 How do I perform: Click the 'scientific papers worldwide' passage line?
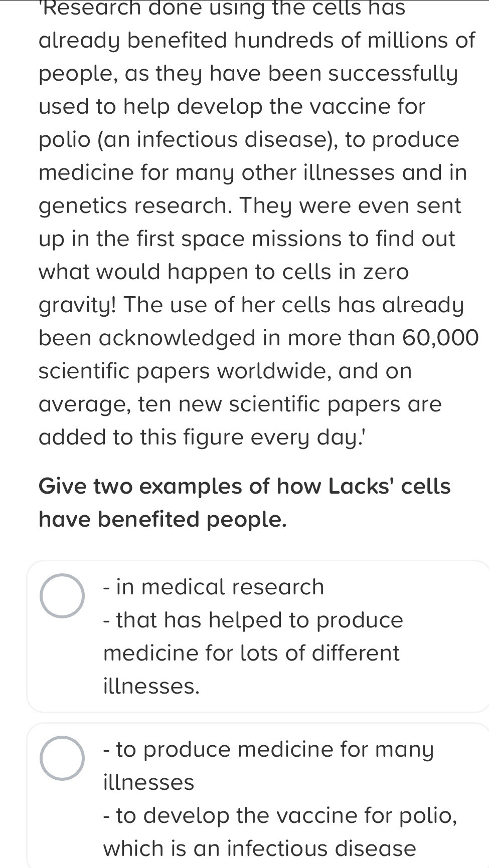click(225, 371)
